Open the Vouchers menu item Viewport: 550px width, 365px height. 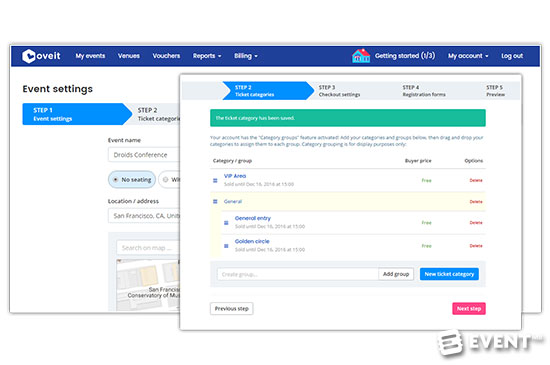(166, 56)
